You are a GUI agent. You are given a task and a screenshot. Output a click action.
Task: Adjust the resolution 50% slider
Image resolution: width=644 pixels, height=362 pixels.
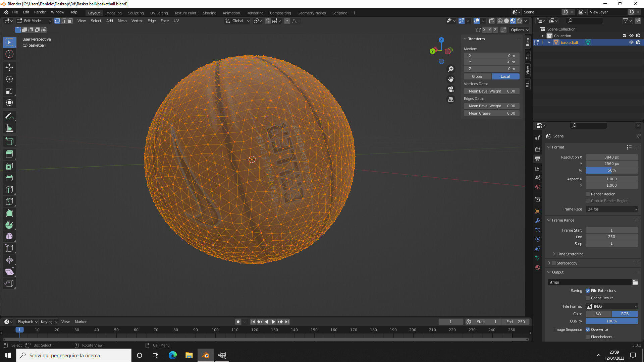click(612, 170)
